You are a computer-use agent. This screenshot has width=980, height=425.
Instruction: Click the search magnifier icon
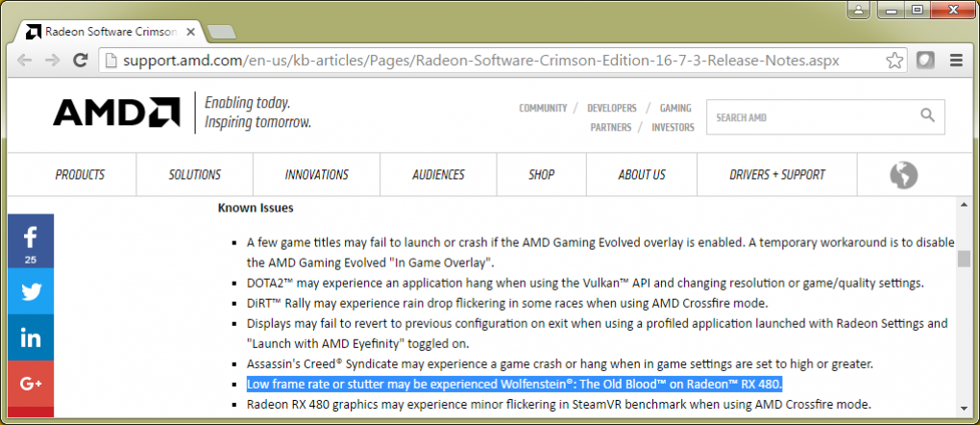(927, 115)
